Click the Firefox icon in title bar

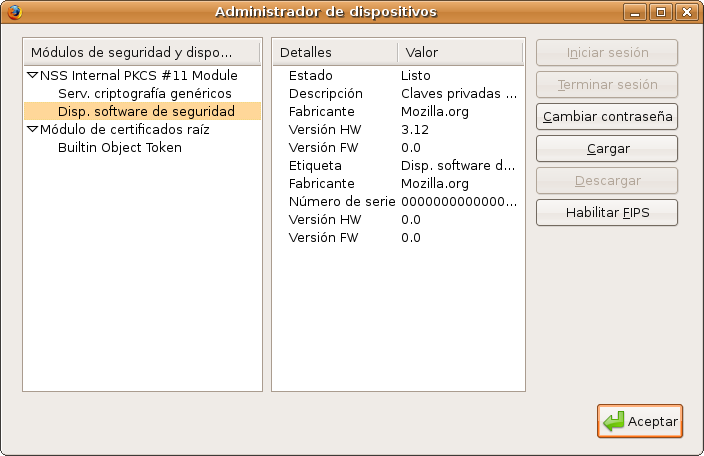(14, 12)
